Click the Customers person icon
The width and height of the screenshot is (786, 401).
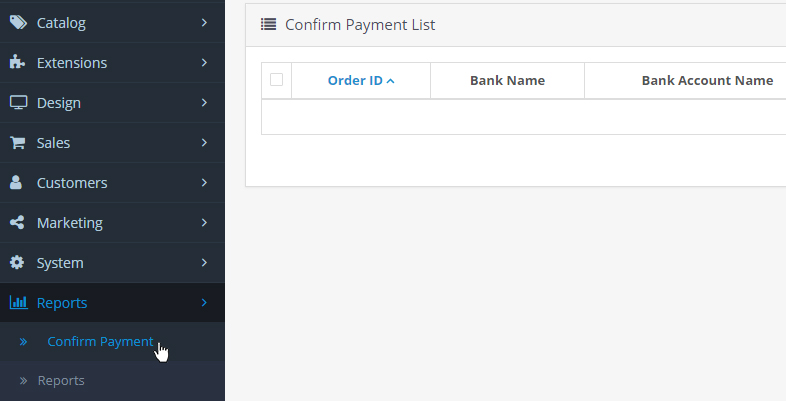point(17,182)
